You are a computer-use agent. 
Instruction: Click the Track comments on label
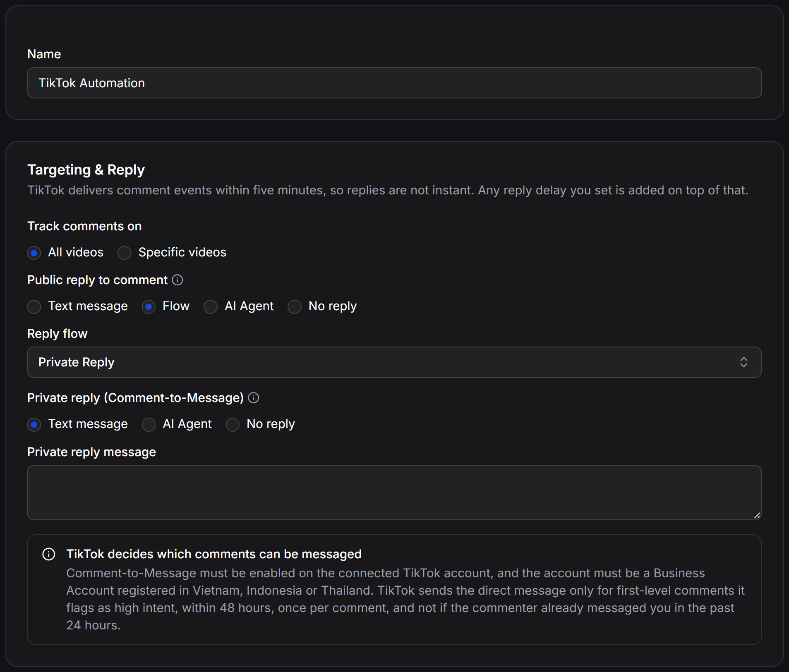click(x=84, y=226)
